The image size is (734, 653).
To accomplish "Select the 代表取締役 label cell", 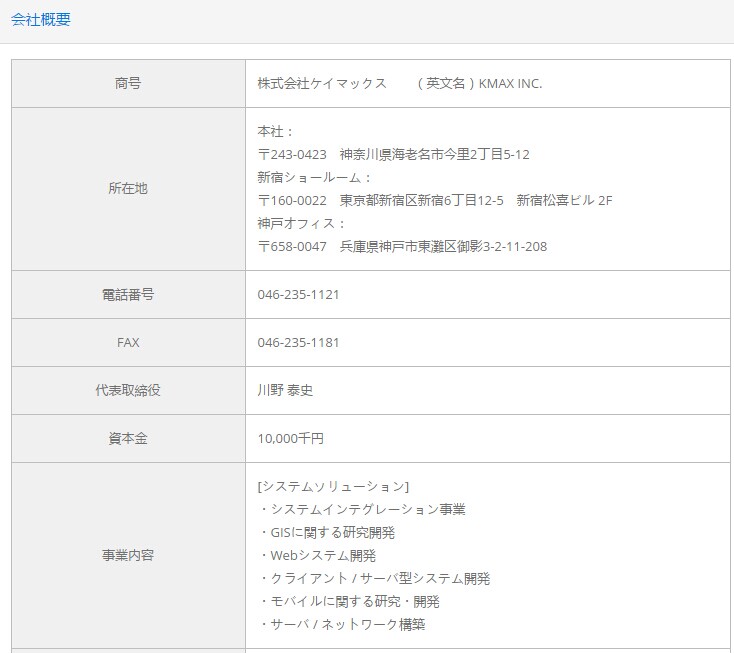I will 128,390.
